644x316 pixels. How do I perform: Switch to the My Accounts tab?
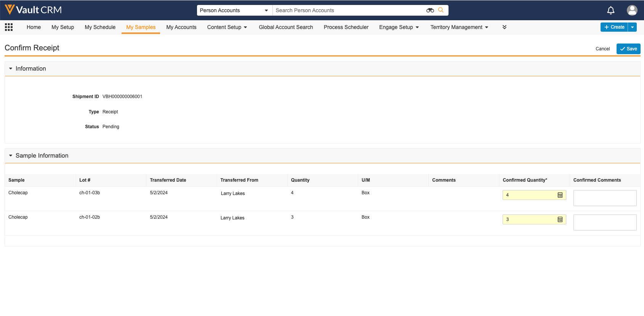click(x=181, y=27)
